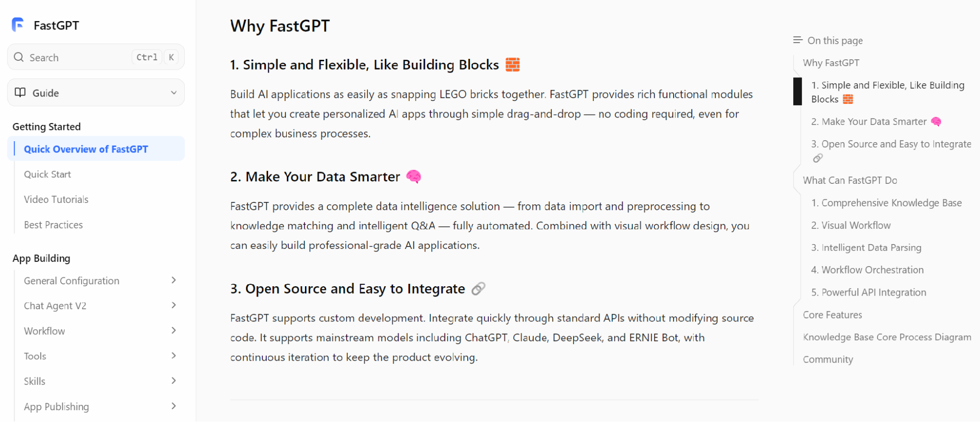Go to Best Practices page
Viewport: 980px width, 422px height.
[53, 225]
